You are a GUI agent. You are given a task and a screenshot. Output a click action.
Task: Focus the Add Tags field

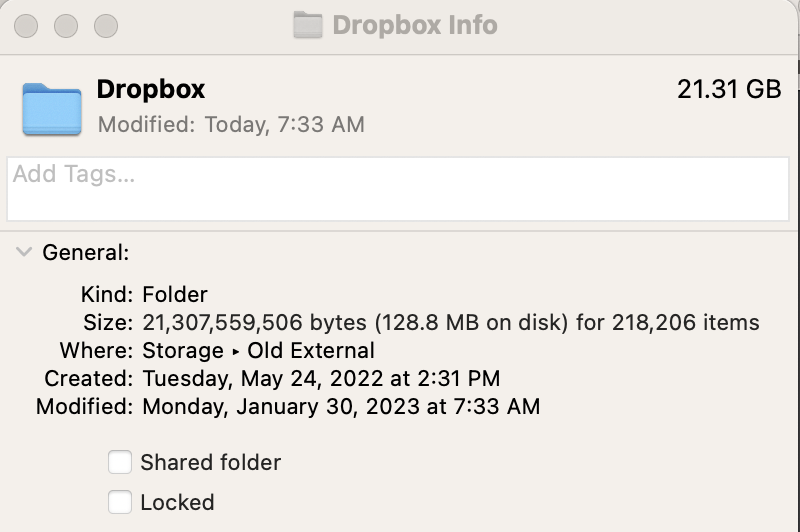coord(398,189)
